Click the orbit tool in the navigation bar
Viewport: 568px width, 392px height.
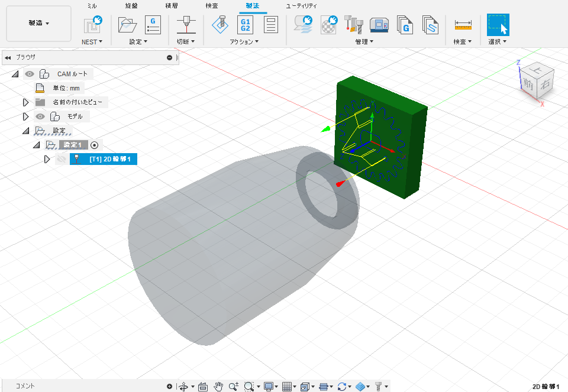(x=183, y=387)
